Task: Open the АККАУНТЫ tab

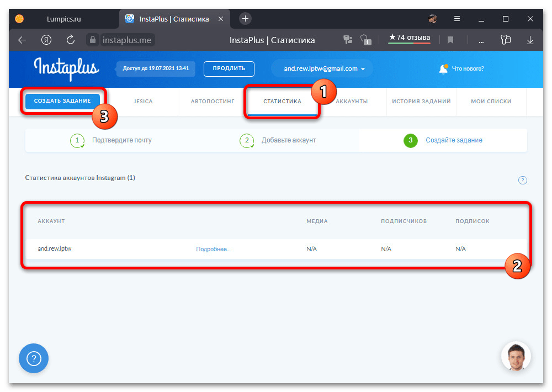Action: click(x=352, y=102)
